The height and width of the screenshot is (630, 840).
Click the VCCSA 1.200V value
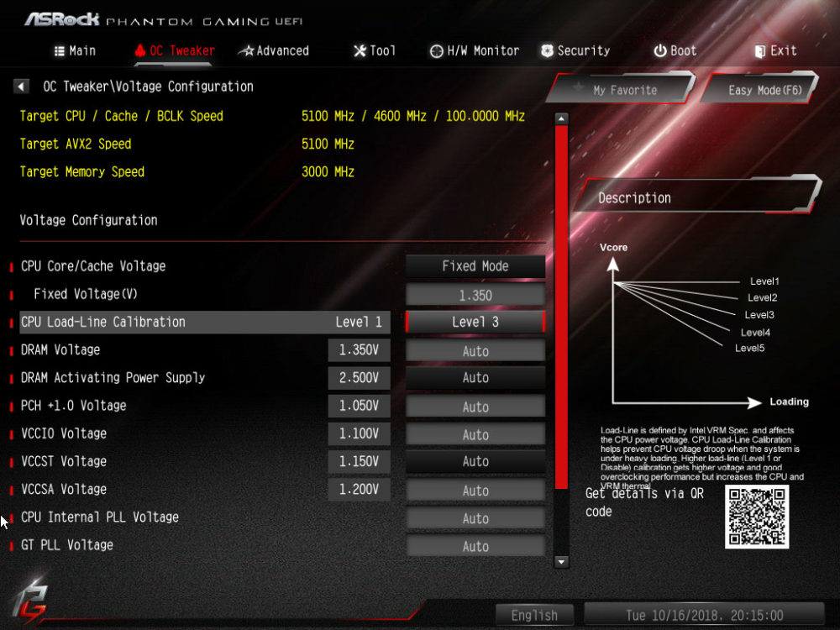(359, 489)
